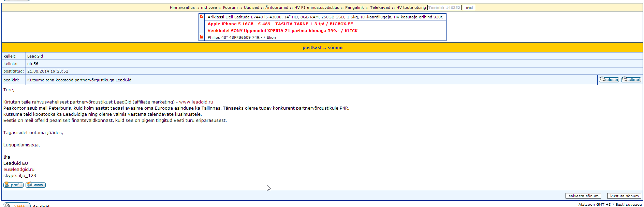The image size is (644, 207).
Task: Open Telekavad navigation link
Action: coord(380,7)
